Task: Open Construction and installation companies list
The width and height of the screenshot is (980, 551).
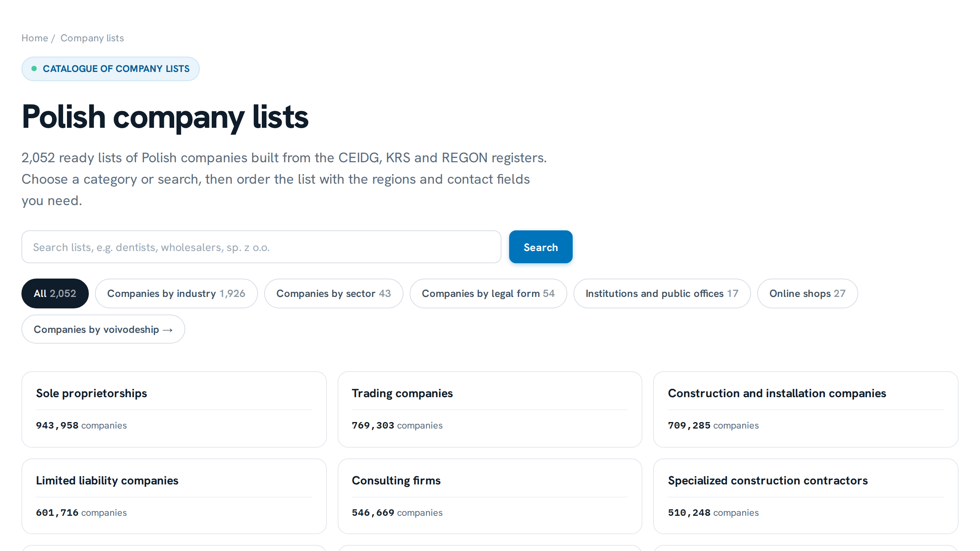Action: pos(805,409)
